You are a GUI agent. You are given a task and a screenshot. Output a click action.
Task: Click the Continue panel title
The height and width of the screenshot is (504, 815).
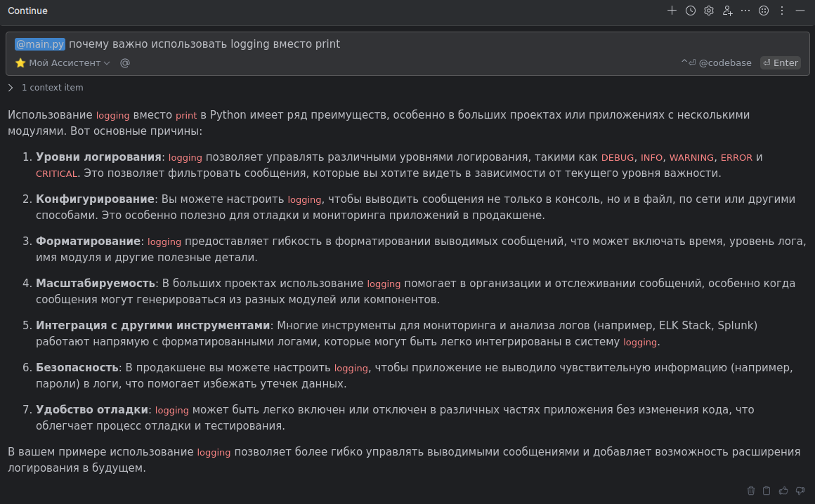(28, 11)
